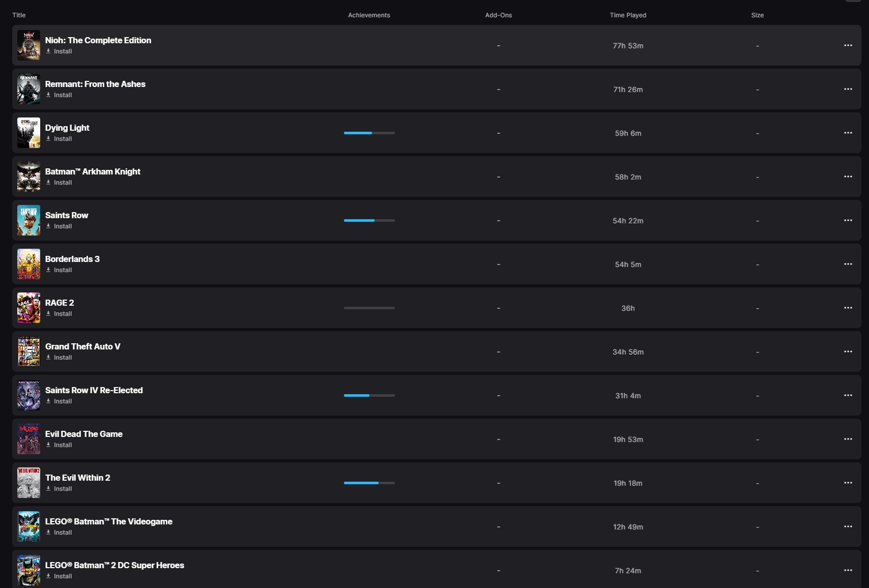The height and width of the screenshot is (588, 869).
Task: Start installing Batman Arkham Knight
Action: [59, 183]
